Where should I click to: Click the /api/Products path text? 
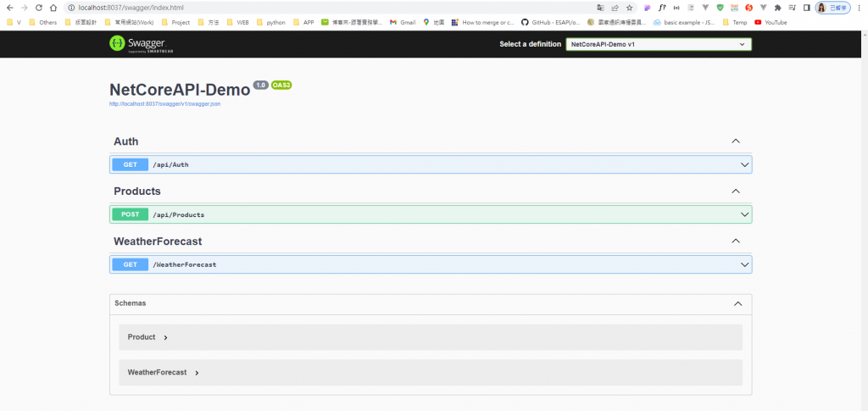point(178,214)
